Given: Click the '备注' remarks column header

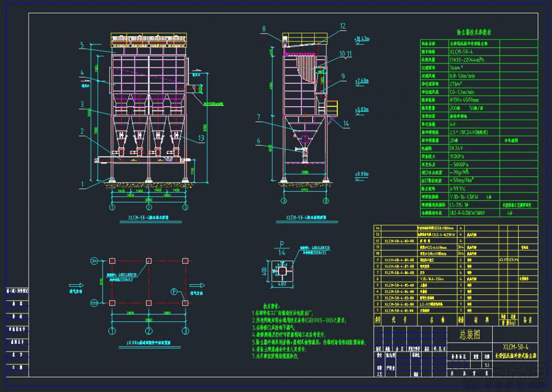Looking at the screenshot, I should pos(527,320).
